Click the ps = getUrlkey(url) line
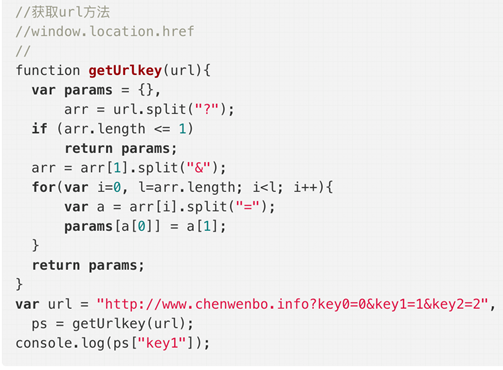 [x=112, y=324]
